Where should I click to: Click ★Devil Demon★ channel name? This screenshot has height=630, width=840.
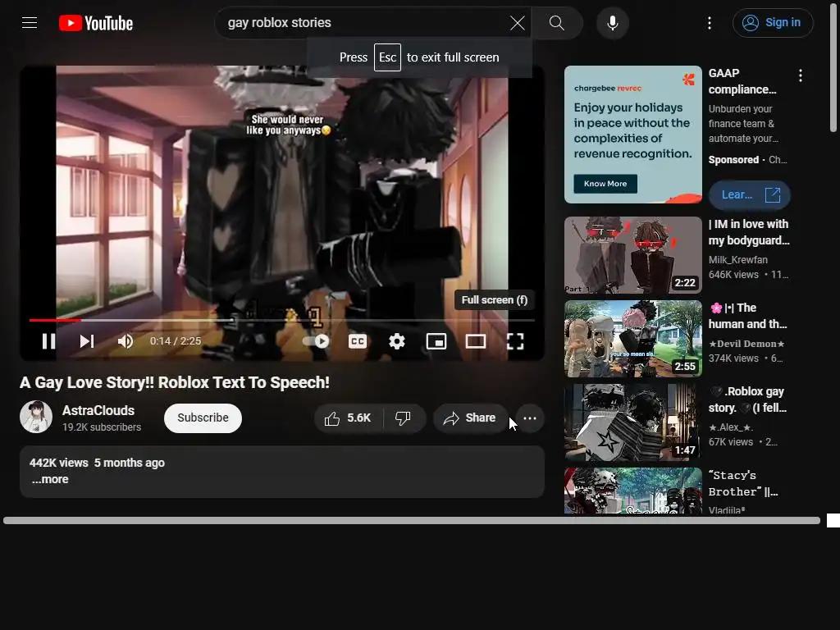tap(746, 344)
